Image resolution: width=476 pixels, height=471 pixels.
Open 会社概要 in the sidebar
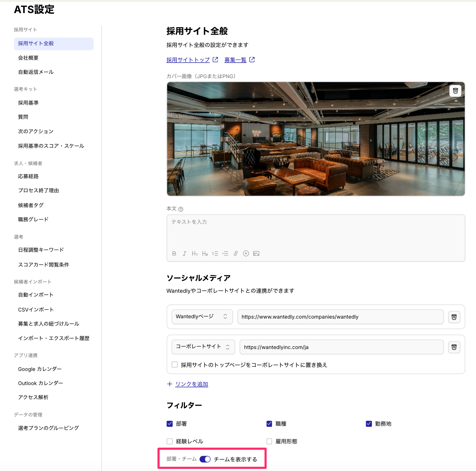(x=28, y=58)
